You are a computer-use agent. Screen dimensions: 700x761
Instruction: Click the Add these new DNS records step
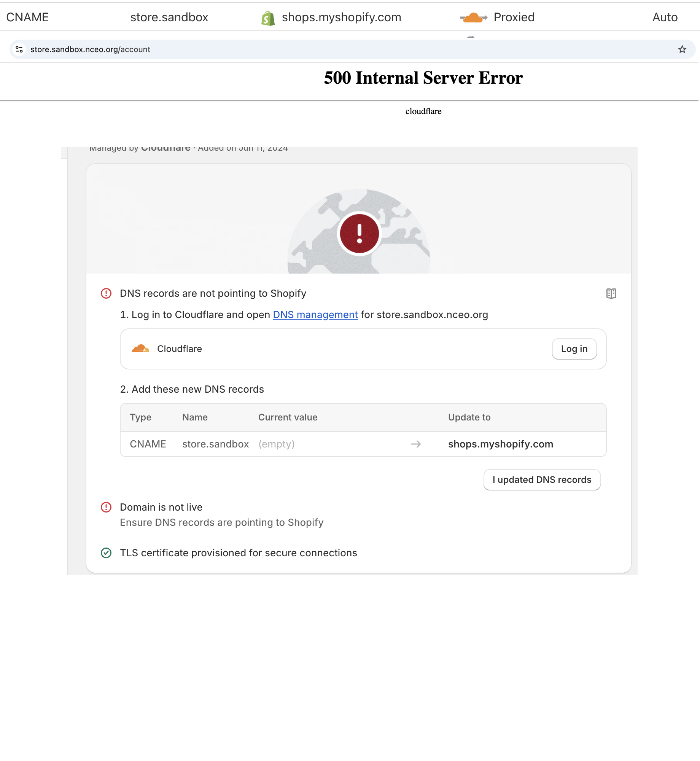[x=192, y=389]
